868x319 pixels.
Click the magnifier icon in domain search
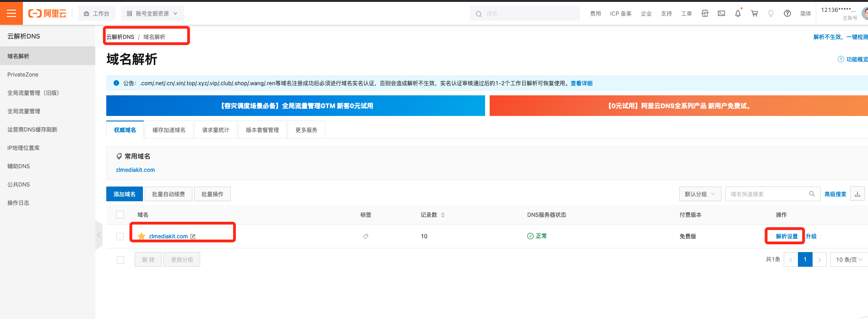pyautogui.click(x=812, y=194)
